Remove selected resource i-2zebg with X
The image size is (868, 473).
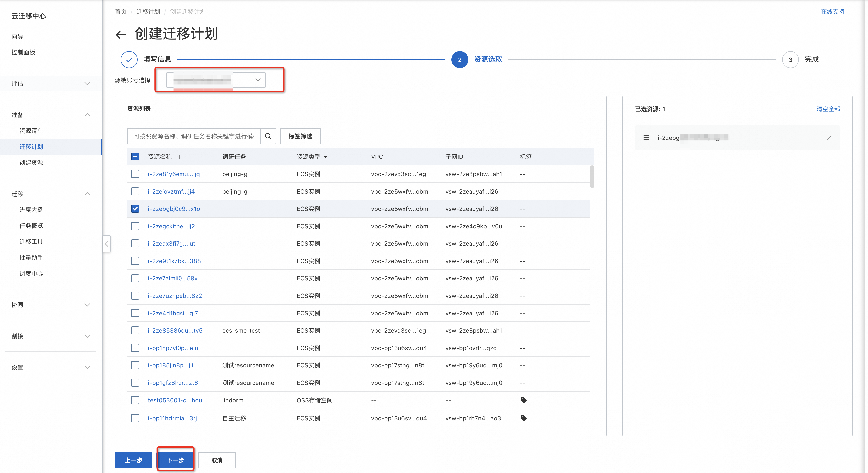point(829,138)
